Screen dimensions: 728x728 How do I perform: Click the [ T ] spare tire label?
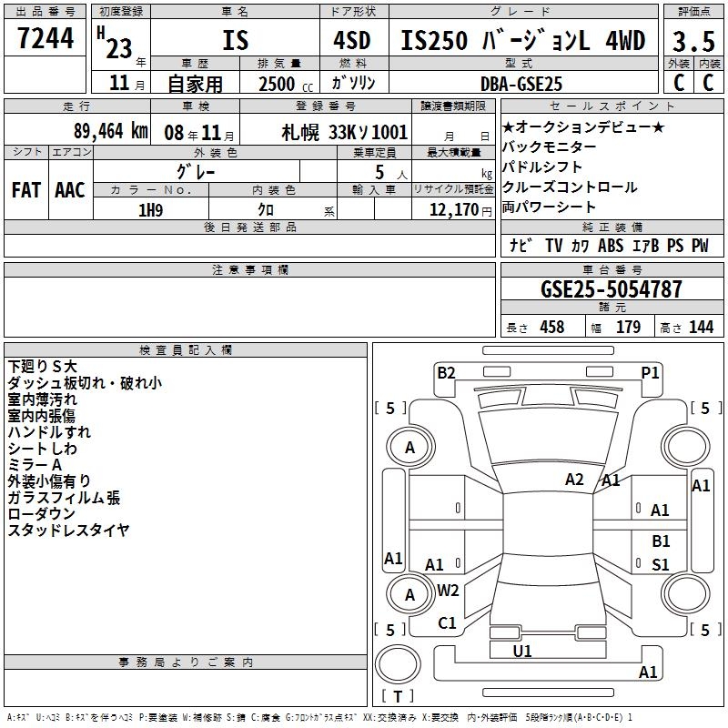(398, 696)
